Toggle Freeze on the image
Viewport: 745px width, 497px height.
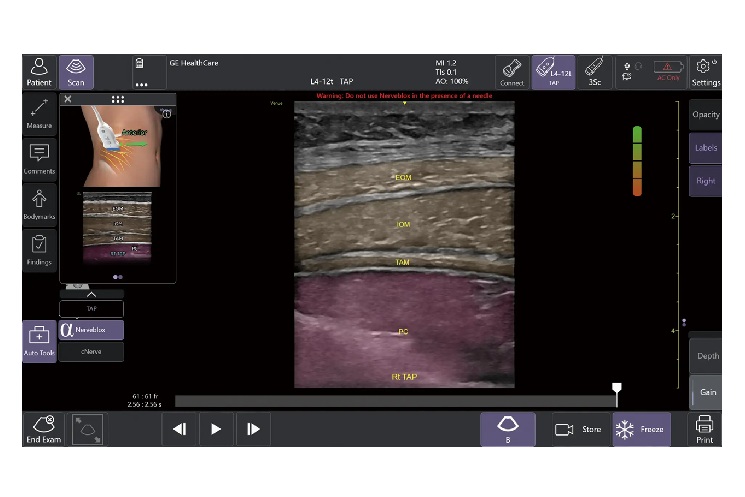641,429
